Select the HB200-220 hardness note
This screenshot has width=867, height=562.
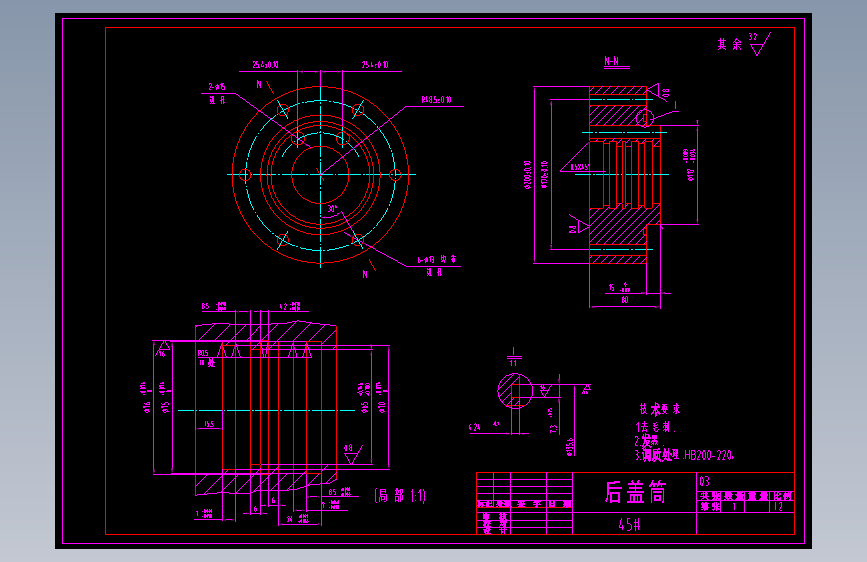[x=709, y=455]
